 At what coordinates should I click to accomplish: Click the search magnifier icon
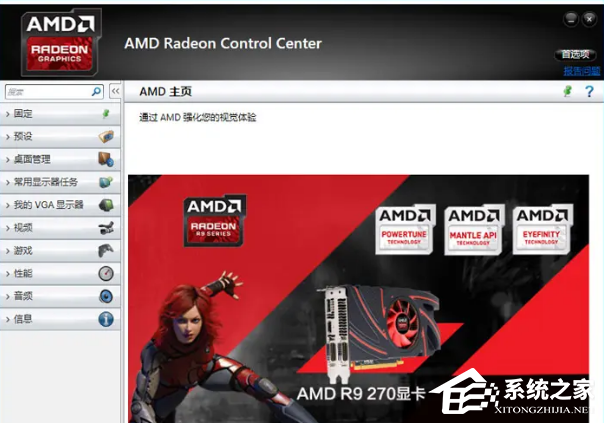click(x=96, y=92)
